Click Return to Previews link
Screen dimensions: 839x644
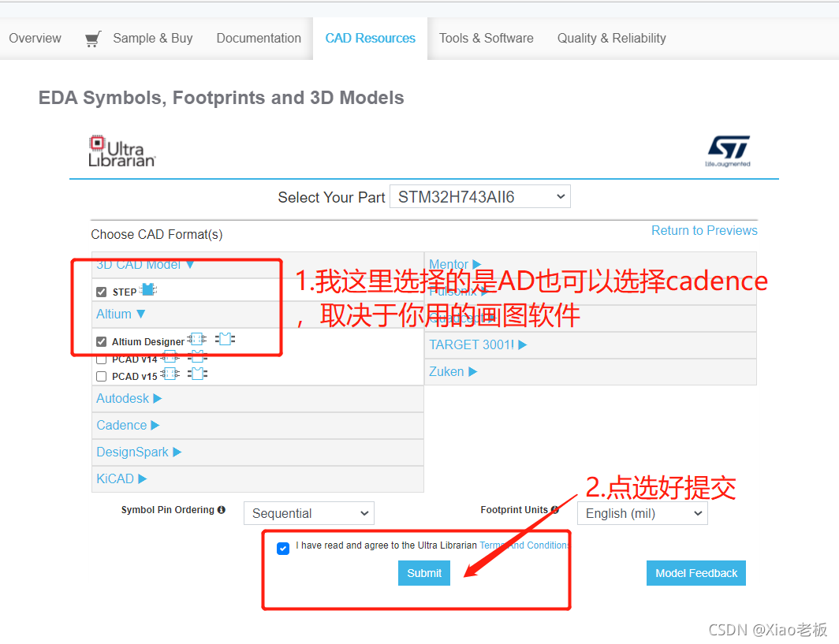click(x=704, y=230)
